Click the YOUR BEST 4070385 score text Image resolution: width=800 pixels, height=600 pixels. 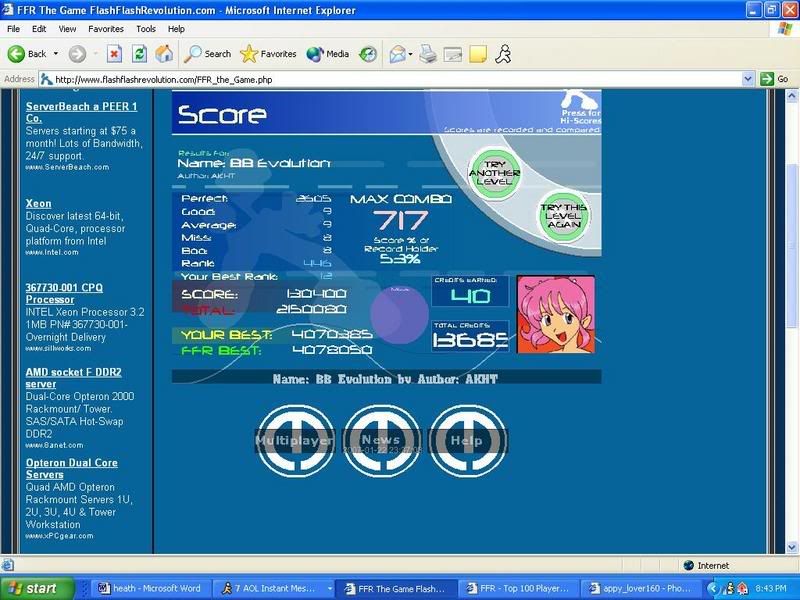click(332, 335)
